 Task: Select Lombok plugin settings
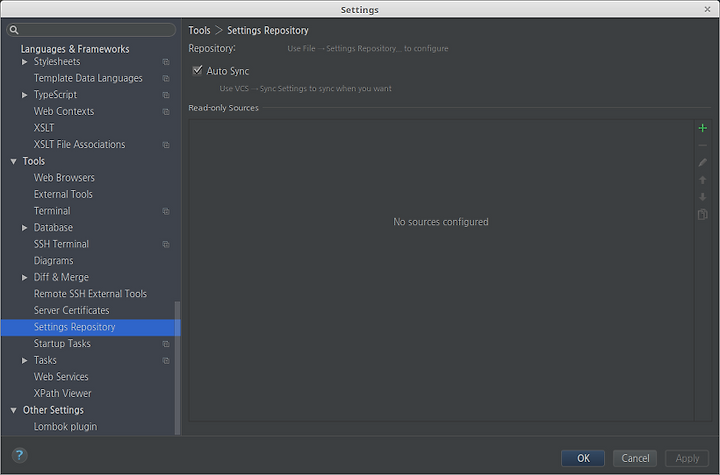tap(65, 426)
